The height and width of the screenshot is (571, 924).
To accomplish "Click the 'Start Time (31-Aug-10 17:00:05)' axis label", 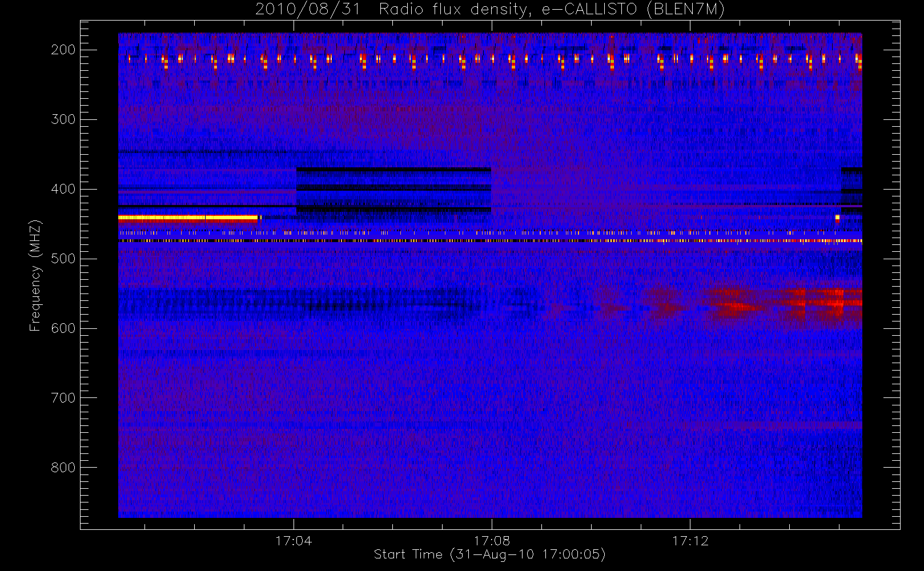I will [489, 554].
